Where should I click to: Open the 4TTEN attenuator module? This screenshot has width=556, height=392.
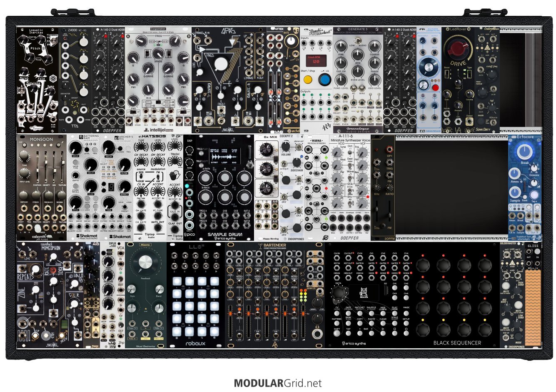[x=275, y=80]
